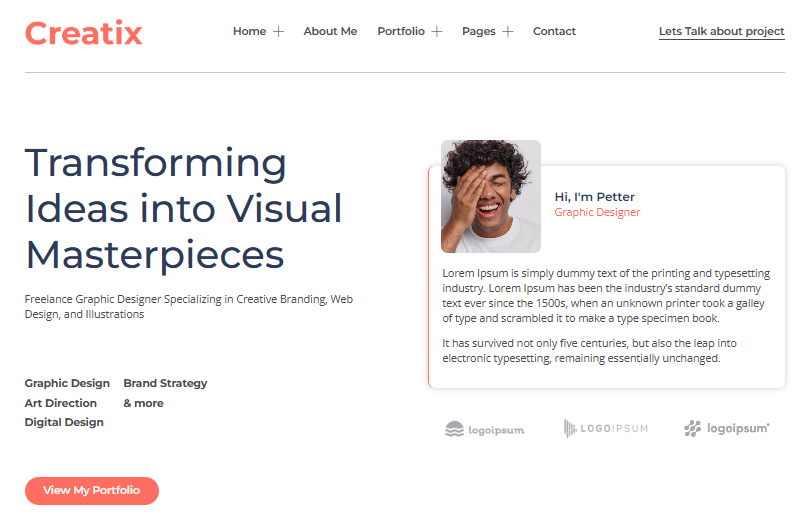808x523 pixels.
Task: Expand the plus icon next to Portfolio
Action: pos(437,32)
